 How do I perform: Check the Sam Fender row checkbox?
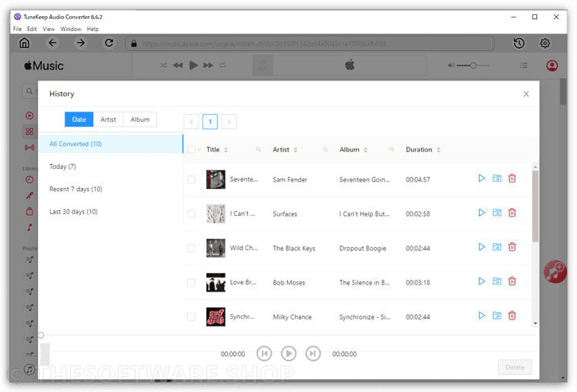[191, 179]
